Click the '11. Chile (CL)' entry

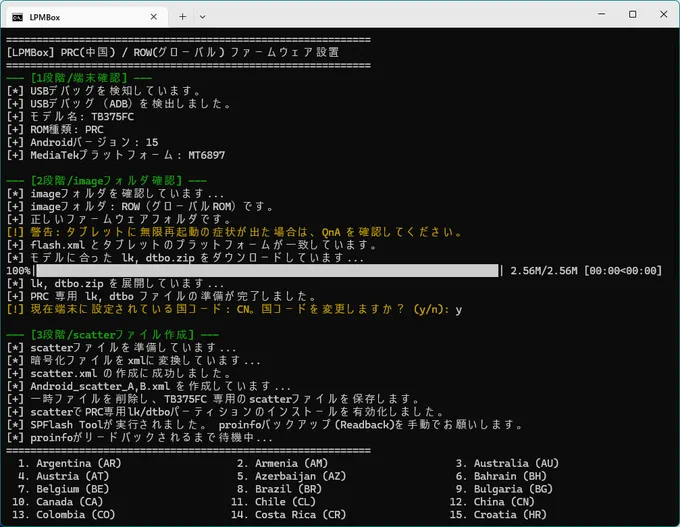tap(273, 502)
